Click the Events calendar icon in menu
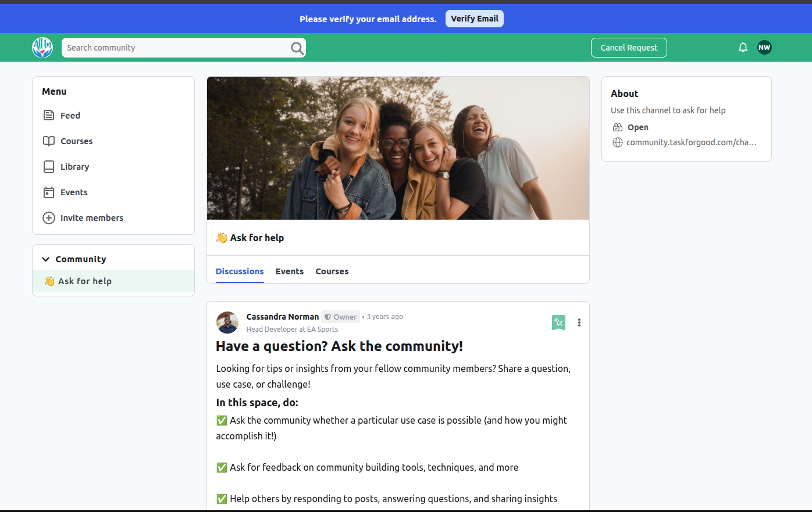 (49, 192)
